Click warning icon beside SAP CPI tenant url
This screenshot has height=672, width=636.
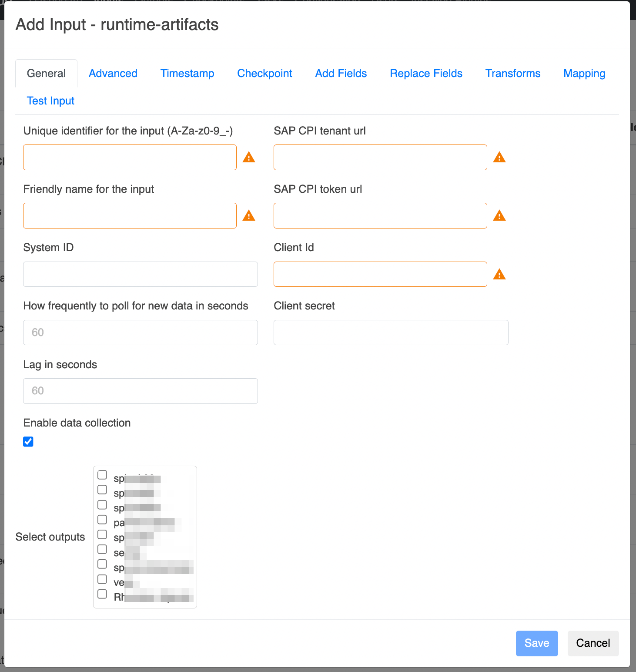[499, 158]
